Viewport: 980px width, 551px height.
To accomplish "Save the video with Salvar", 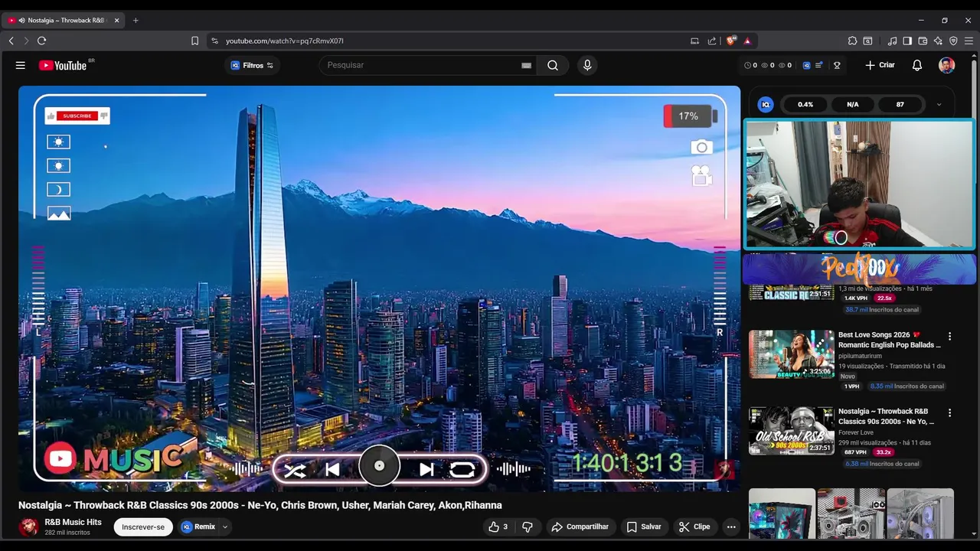I will (x=644, y=527).
